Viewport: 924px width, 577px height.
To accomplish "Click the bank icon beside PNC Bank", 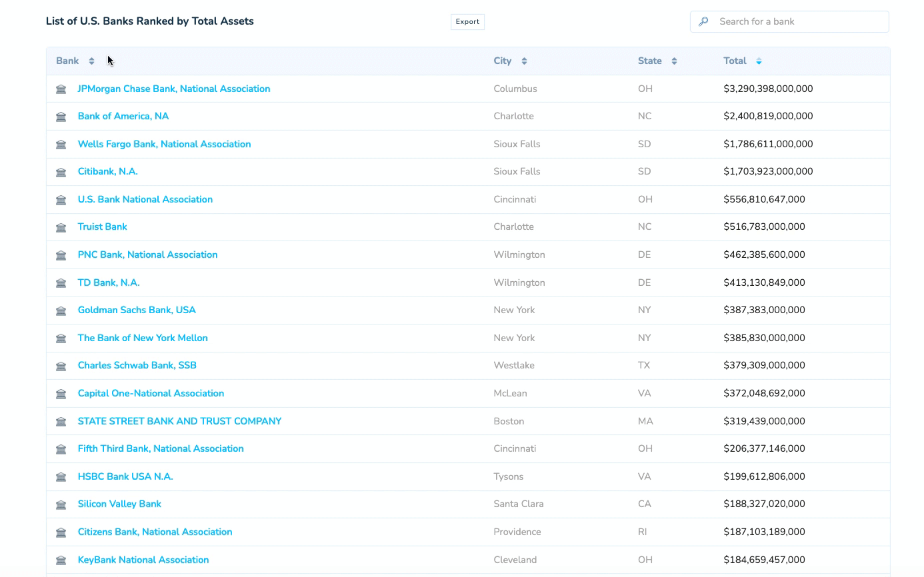I will click(61, 255).
